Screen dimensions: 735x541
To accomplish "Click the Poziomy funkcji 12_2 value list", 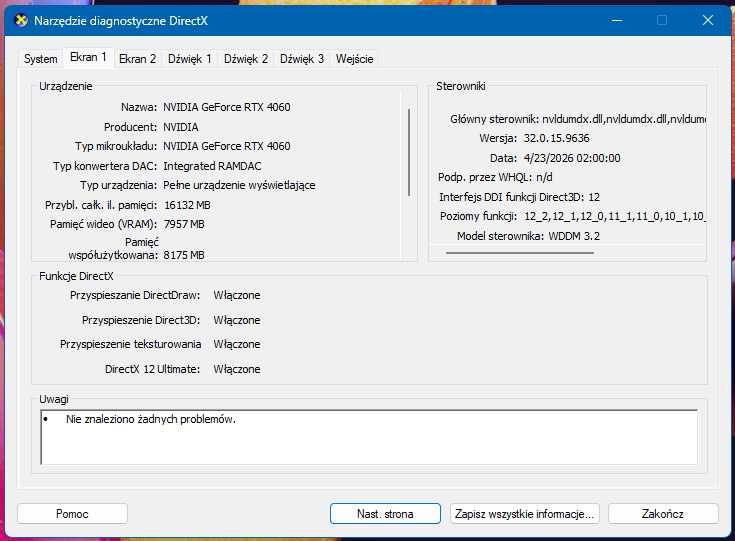I will [x=615, y=217].
